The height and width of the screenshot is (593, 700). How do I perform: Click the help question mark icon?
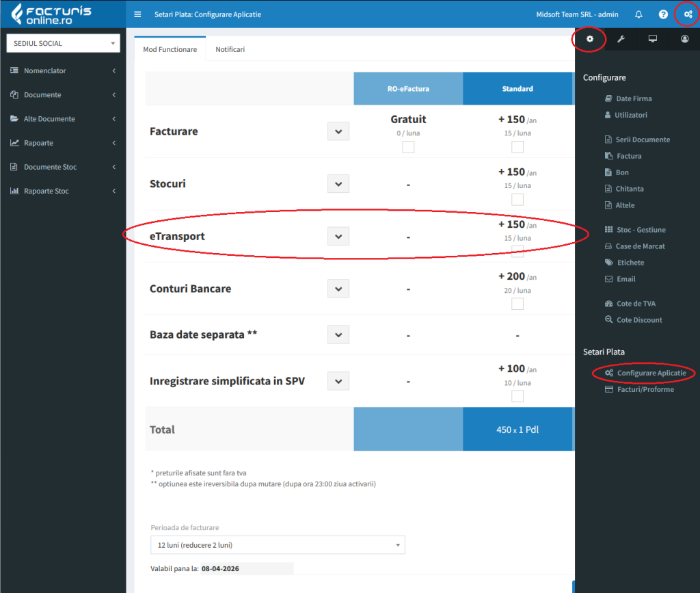click(x=663, y=14)
